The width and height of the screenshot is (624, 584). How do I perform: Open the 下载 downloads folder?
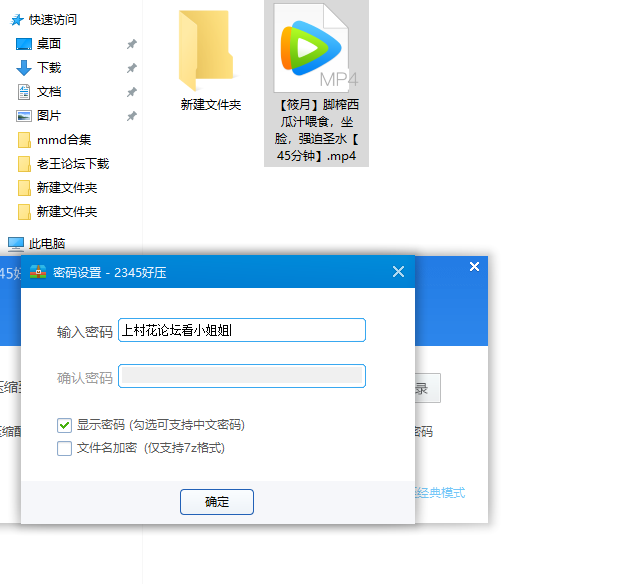(48, 68)
